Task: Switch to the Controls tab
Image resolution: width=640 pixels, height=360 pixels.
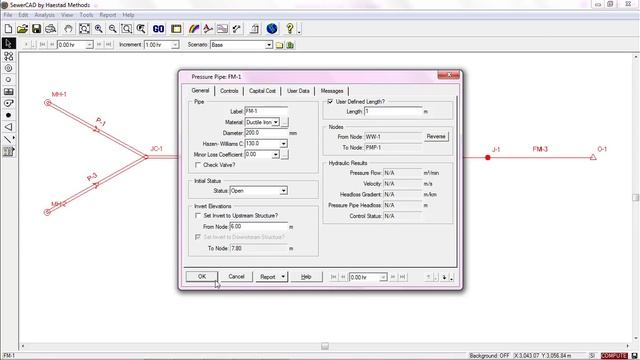Action: coord(229,91)
